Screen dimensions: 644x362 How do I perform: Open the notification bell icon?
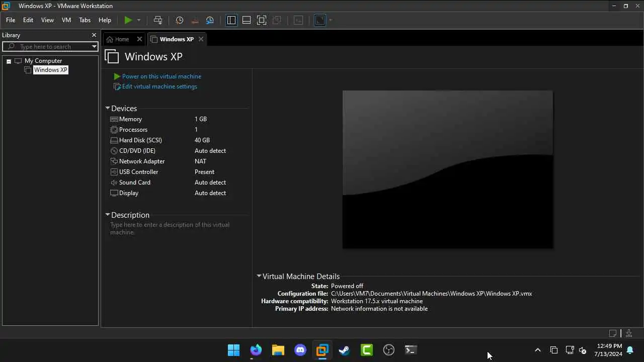(630, 350)
